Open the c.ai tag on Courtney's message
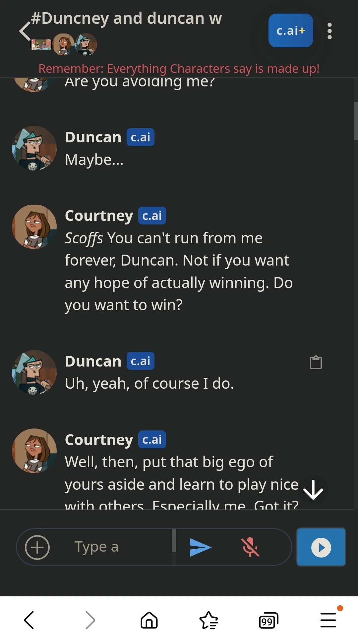The image size is (358, 644). coord(152,215)
